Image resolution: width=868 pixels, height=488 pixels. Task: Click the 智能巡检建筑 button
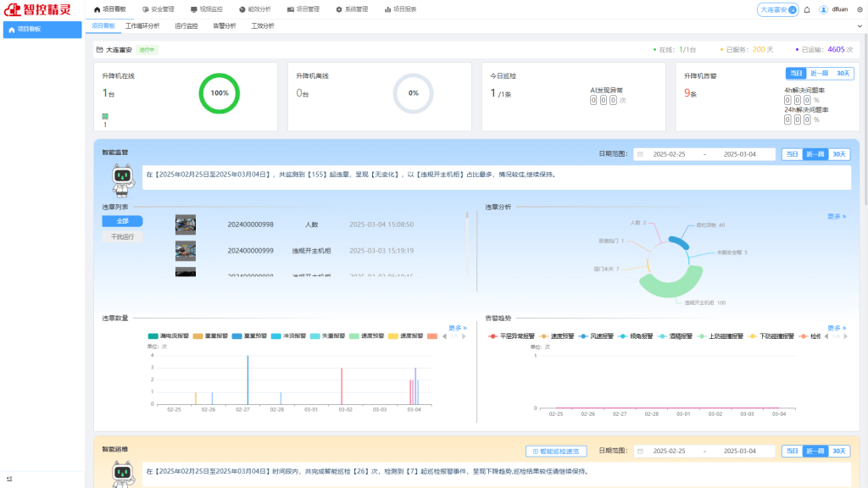pos(556,452)
